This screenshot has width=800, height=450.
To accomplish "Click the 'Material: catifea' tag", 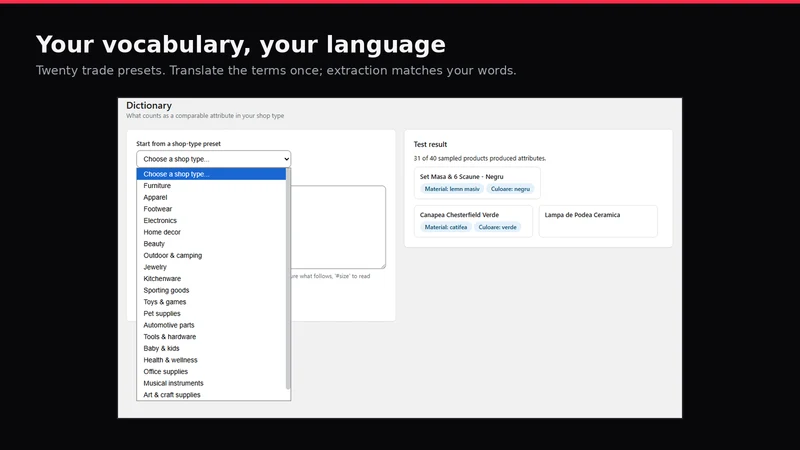I will pyautogui.click(x=445, y=227).
